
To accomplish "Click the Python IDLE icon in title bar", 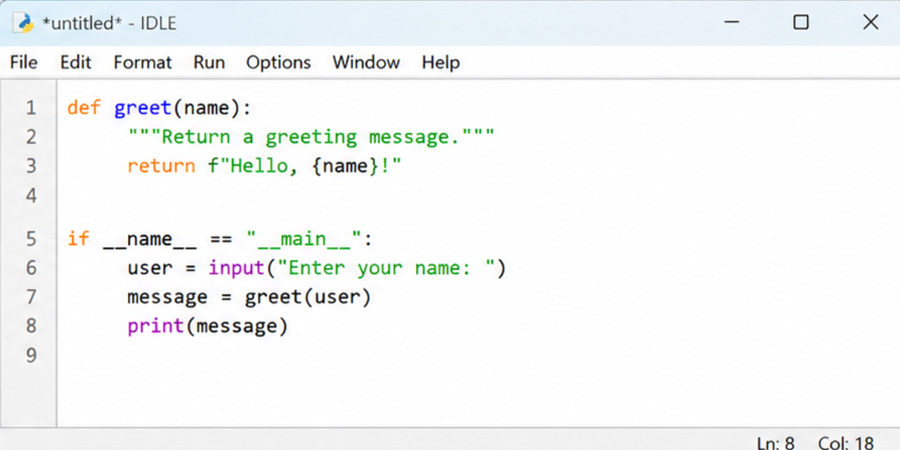I will 24,23.
